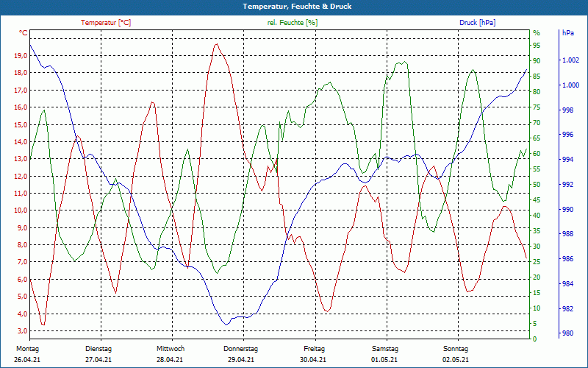This screenshot has height=368, width=588.
Task: Click the date '30.04.21'
Action: point(313,360)
